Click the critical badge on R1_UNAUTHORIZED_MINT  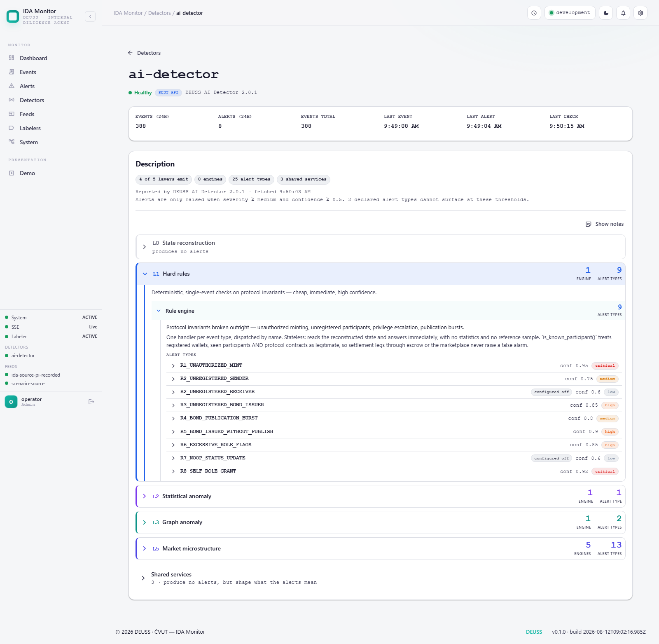(605, 365)
